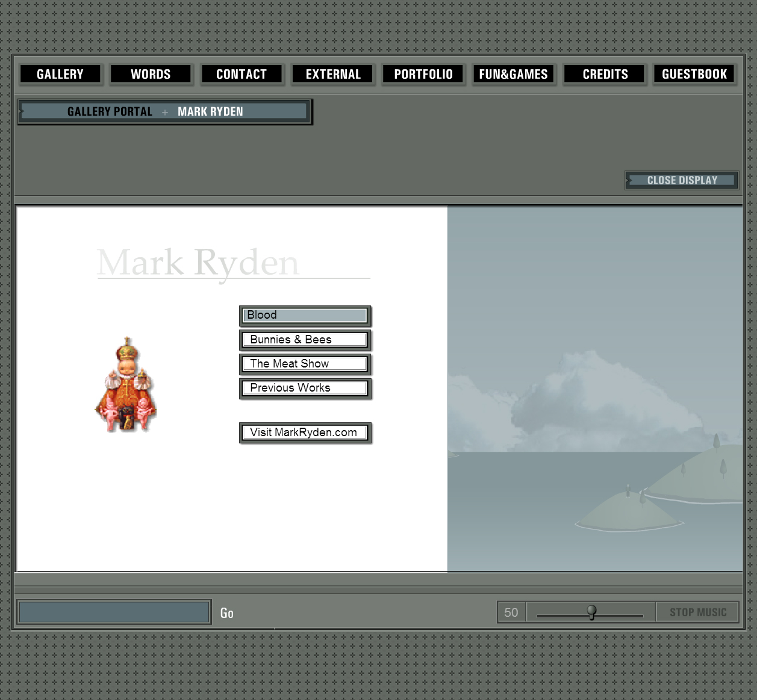757x700 pixels.
Task: Click the STOP MUSIC button
Action: click(698, 612)
